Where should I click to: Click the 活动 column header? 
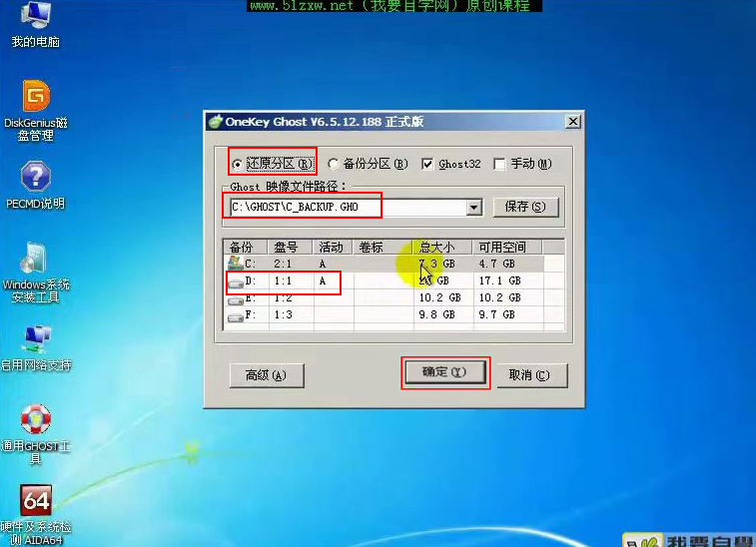tap(333, 248)
